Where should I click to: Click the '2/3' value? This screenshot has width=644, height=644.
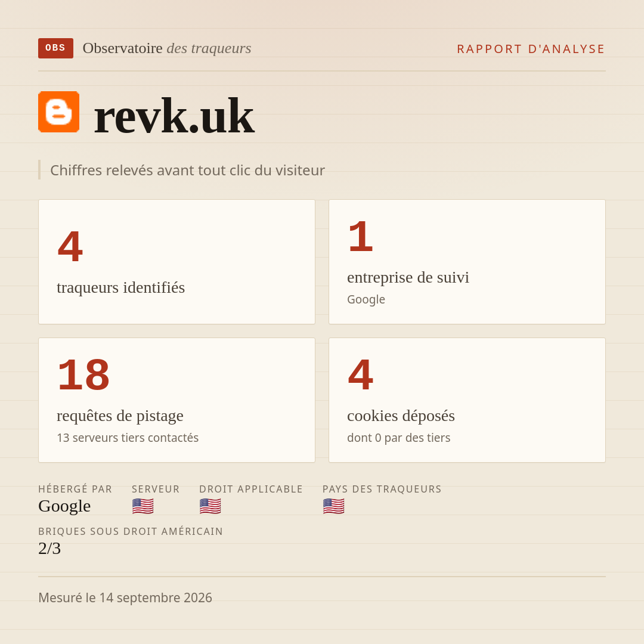(x=49, y=549)
